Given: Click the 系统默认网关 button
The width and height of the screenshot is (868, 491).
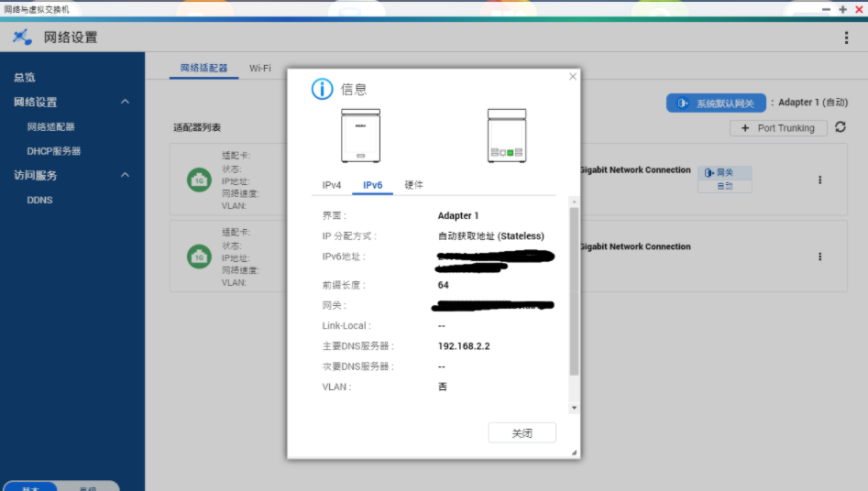Looking at the screenshot, I should (x=716, y=103).
